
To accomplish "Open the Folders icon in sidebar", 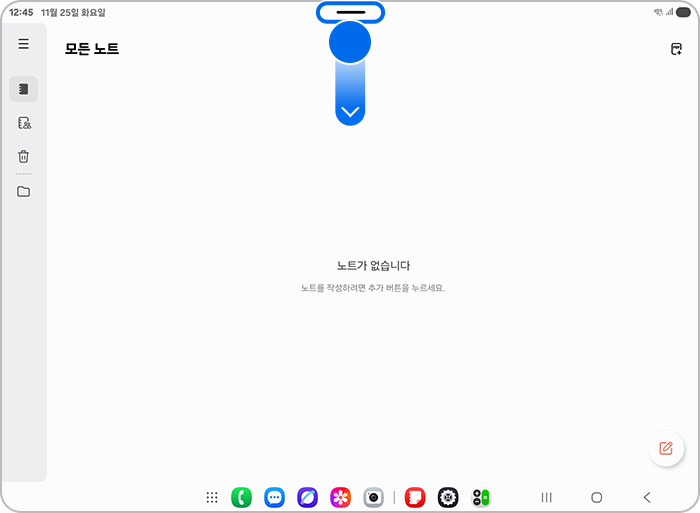I will point(24,192).
